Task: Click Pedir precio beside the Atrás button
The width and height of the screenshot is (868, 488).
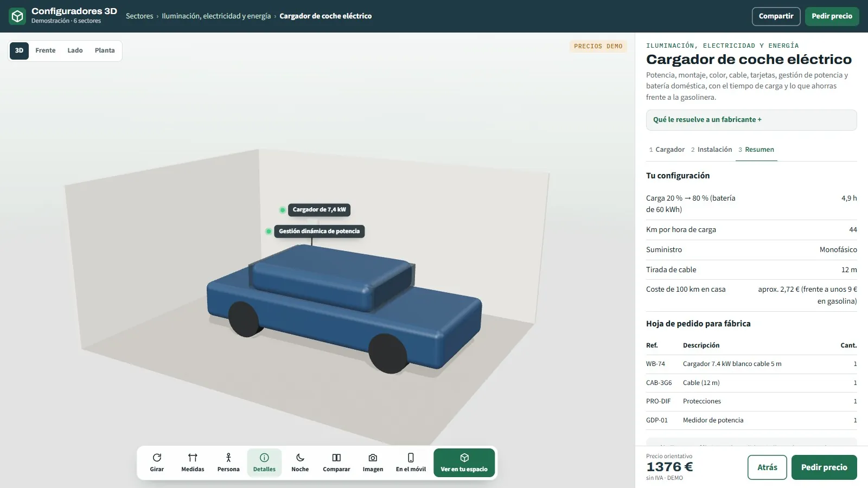Action: (x=824, y=467)
